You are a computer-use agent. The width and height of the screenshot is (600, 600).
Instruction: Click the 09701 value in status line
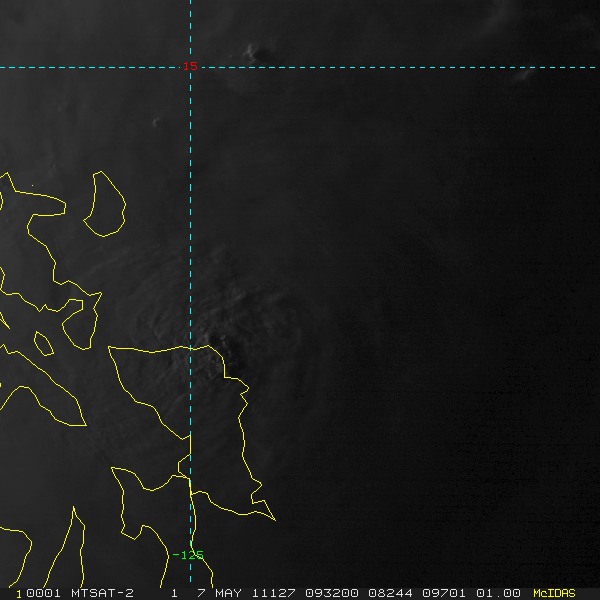coord(443,593)
